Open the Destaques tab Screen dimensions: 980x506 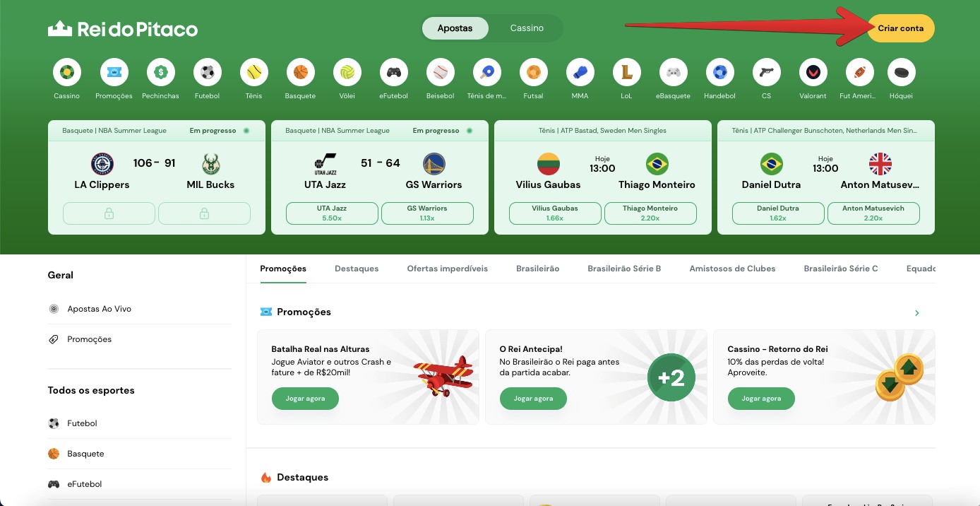click(x=357, y=269)
